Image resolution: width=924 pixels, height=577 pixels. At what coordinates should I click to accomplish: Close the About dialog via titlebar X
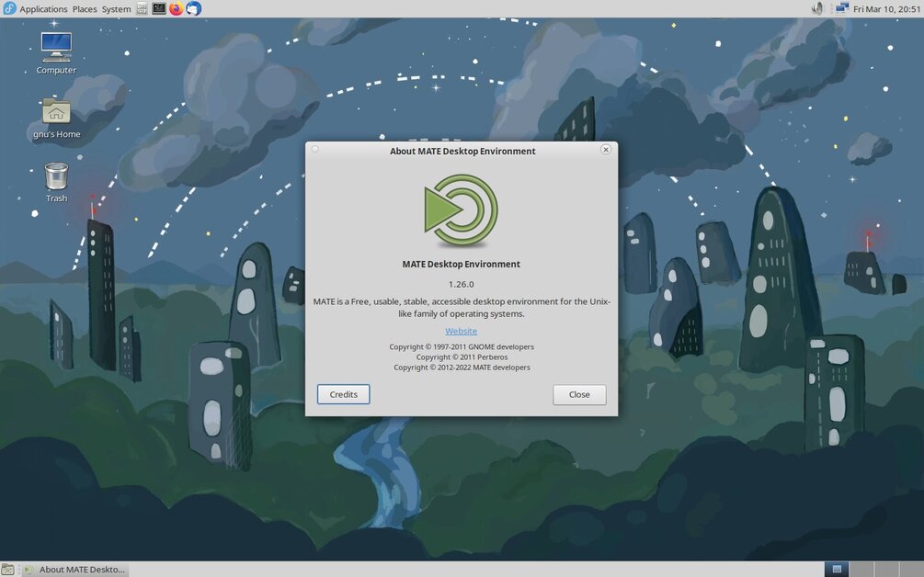605,150
